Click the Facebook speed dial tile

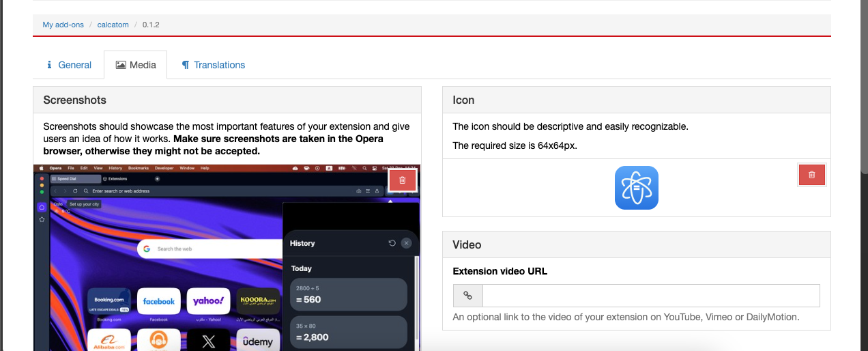[158, 301]
